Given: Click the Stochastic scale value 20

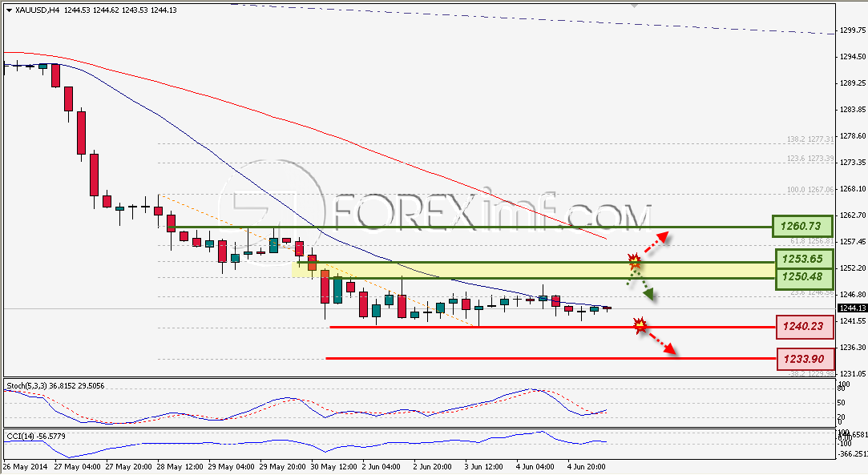Looking at the screenshot, I should 842,417.
